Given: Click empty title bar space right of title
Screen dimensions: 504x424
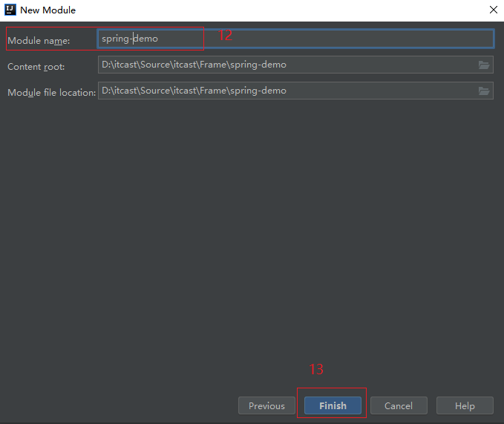Looking at the screenshot, I should pyautogui.click(x=282, y=10).
